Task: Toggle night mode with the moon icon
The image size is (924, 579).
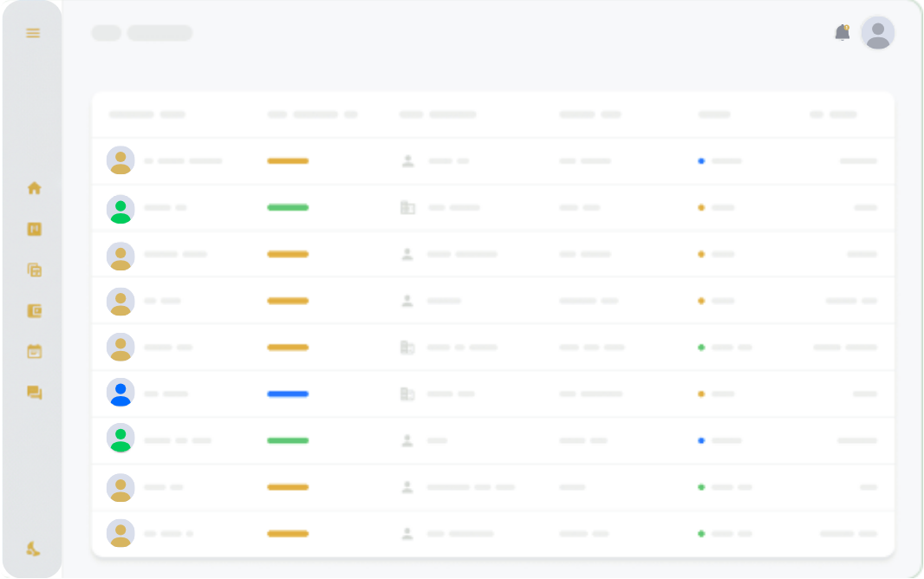Action: point(34,549)
